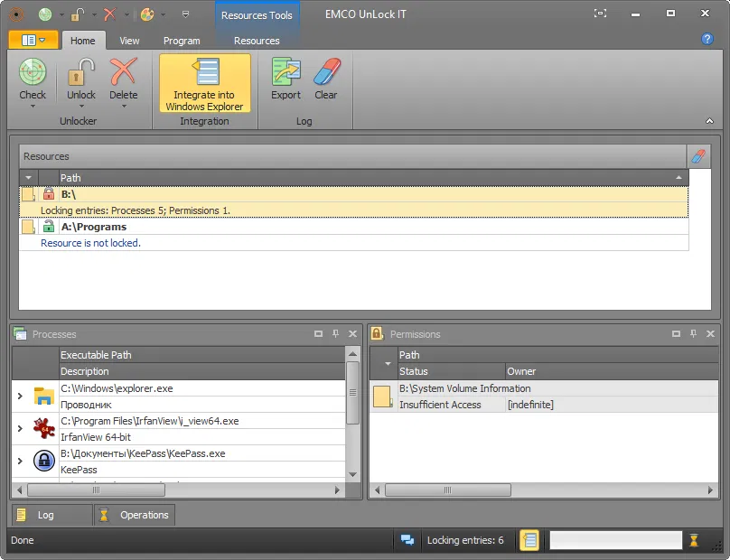The height and width of the screenshot is (560, 730).
Task: Expand the KeePass.exe process row
Action: click(20, 462)
